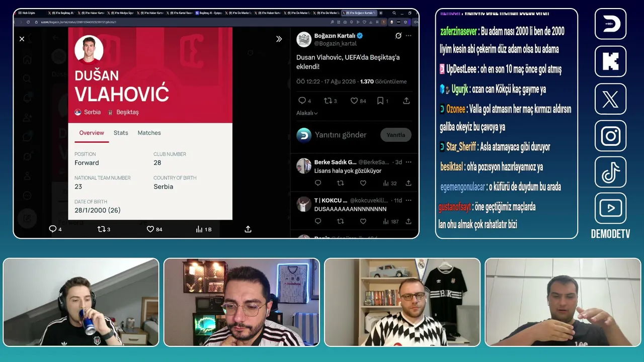Click the TikTok logo icon
Viewport: 644px width, 362px height.
pyautogui.click(x=610, y=172)
